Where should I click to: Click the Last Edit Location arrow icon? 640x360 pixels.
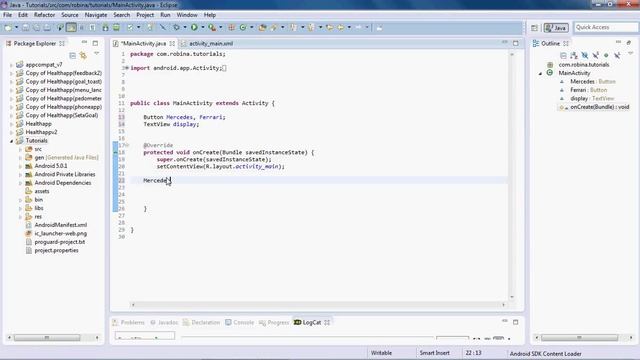329,27
